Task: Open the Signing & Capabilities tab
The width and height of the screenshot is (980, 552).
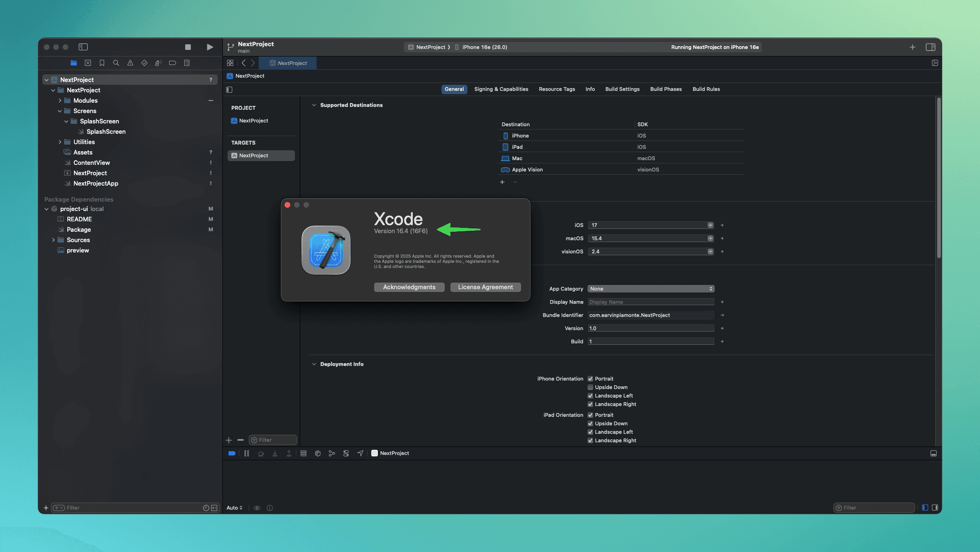Action: 501,89
